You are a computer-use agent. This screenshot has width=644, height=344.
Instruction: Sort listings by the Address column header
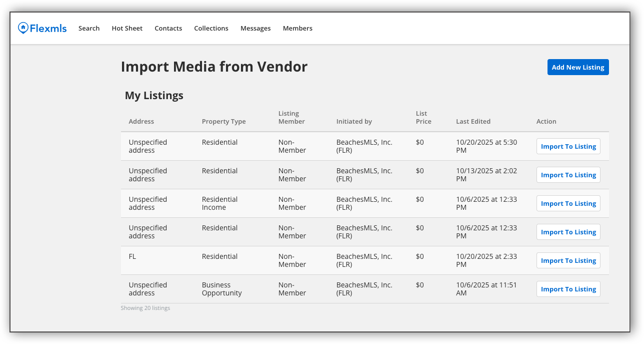[141, 121]
